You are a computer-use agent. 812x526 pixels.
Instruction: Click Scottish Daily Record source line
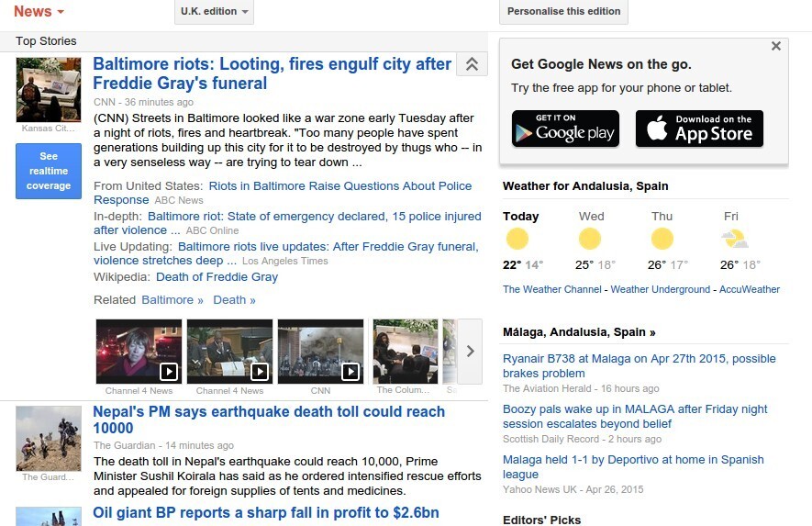[582, 439]
